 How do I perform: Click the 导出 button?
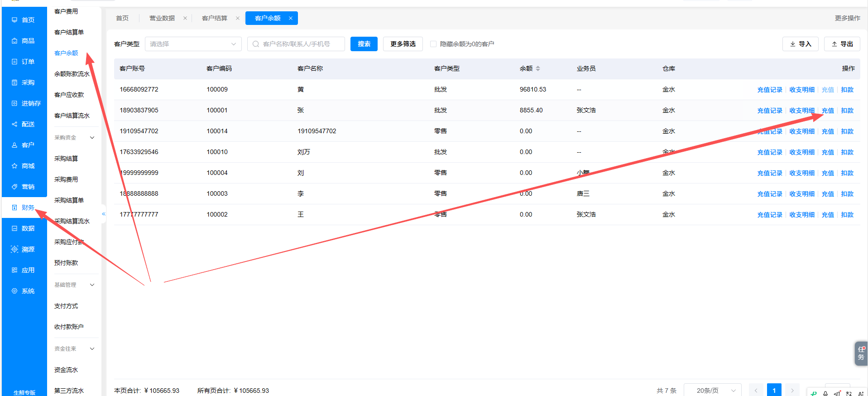point(842,44)
